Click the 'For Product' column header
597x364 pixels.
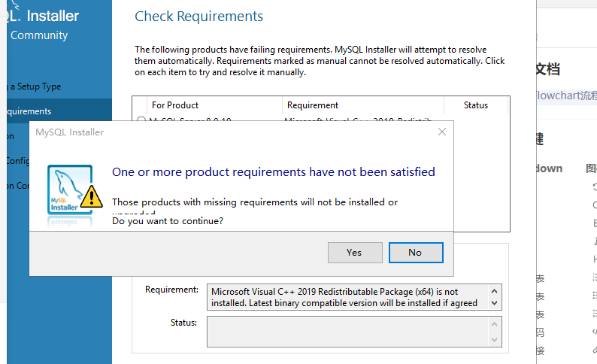(x=174, y=105)
